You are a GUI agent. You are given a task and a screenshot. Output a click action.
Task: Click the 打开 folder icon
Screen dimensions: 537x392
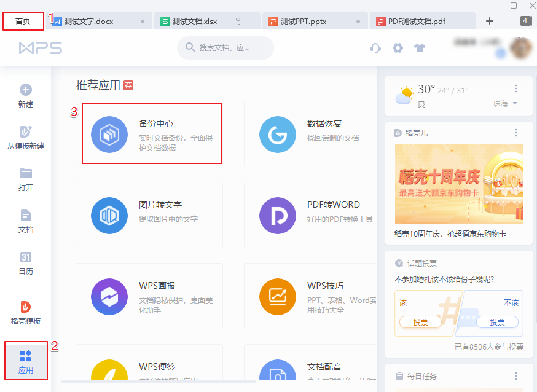[x=26, y=173]
